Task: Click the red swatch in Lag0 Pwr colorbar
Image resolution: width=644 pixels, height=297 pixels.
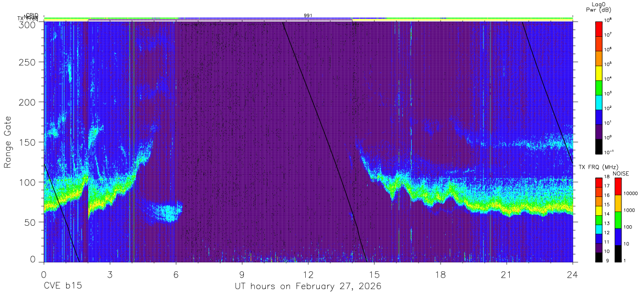Action: [x=599, y=28]
